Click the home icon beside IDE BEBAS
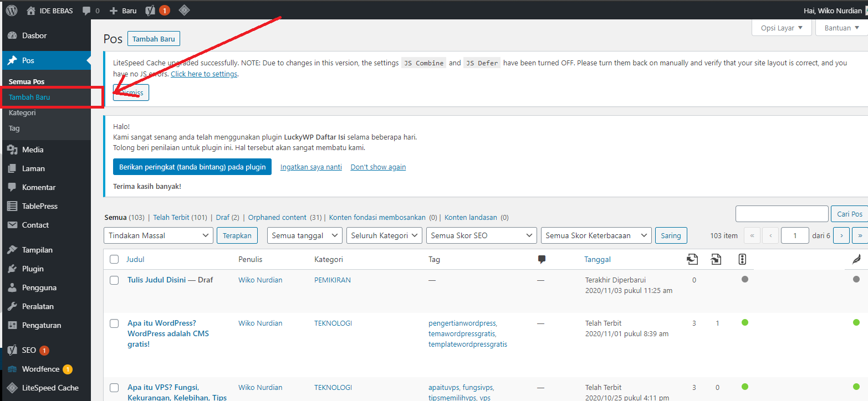 pos(31,11)
